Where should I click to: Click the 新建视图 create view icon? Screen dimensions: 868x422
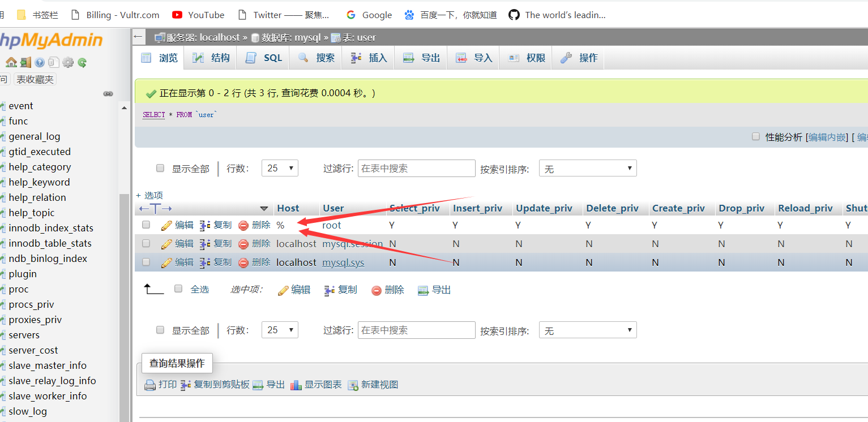(353, 385)
